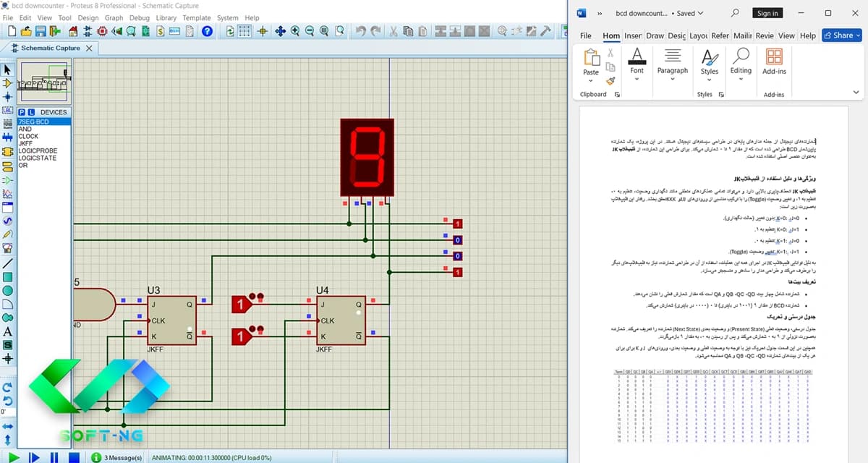Click the 'P' pick devices button

tap(22, 112)
